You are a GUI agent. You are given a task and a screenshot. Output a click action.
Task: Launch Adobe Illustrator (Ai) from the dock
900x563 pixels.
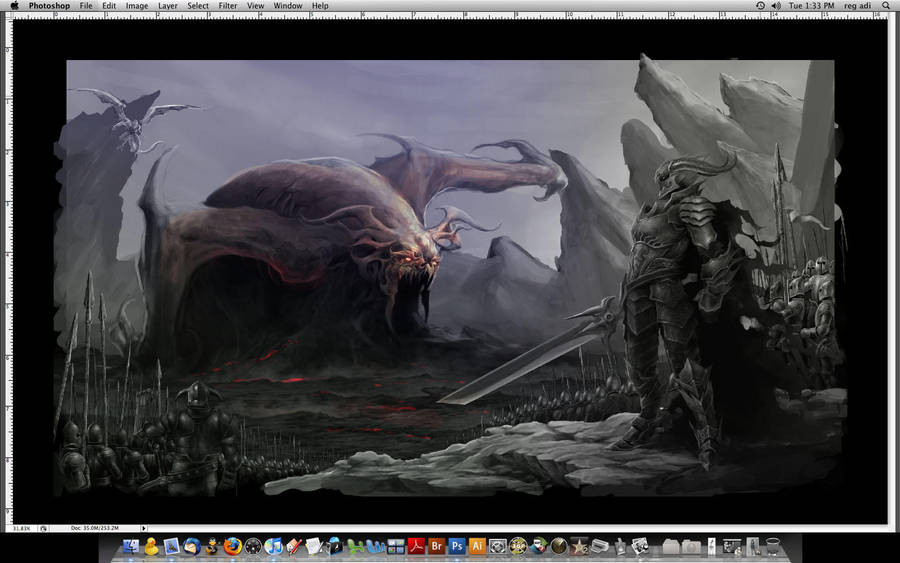tap(477, 546)
